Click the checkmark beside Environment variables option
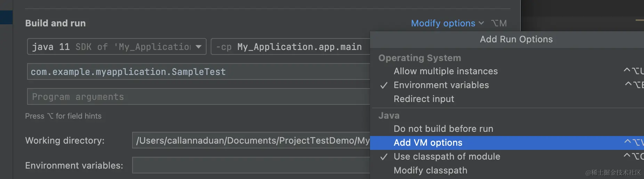Screen dimensions: 644x179 [384, 85]
